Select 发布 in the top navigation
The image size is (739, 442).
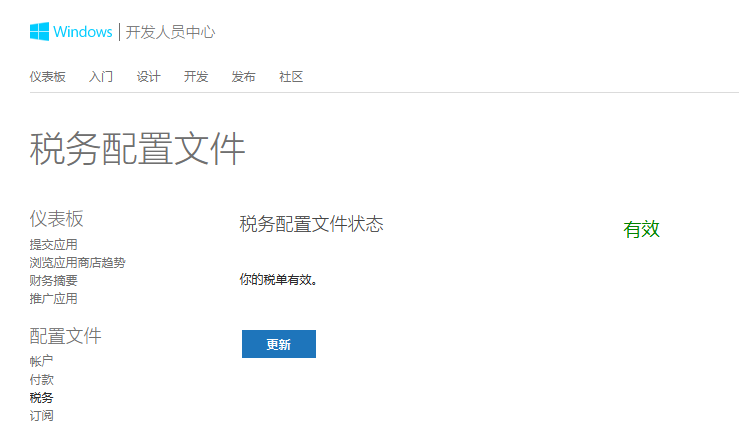[243, 77]
